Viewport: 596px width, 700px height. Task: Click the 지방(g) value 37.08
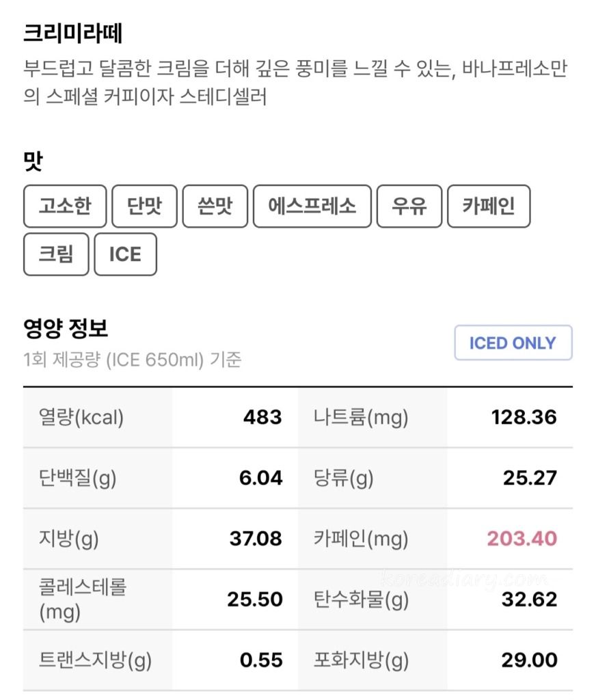tap(256, 539)
